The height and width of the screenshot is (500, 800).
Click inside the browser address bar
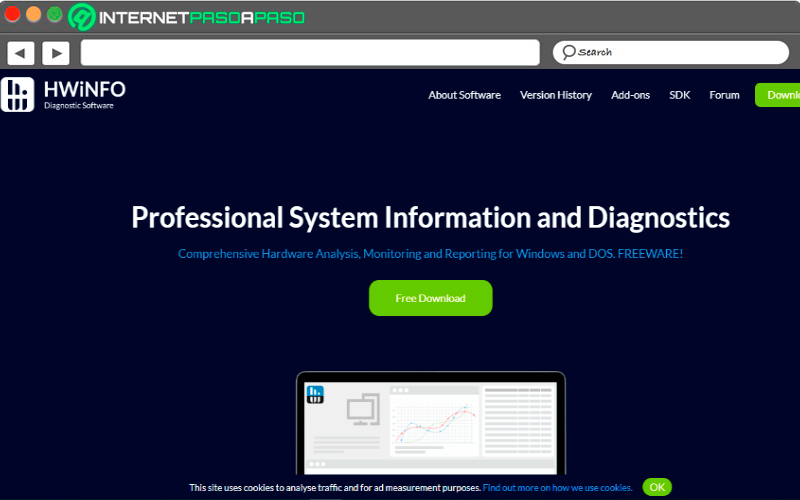point(310,53)
